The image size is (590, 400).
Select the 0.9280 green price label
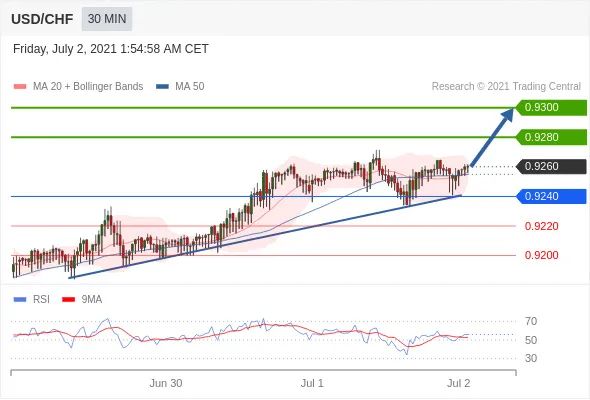551,137
